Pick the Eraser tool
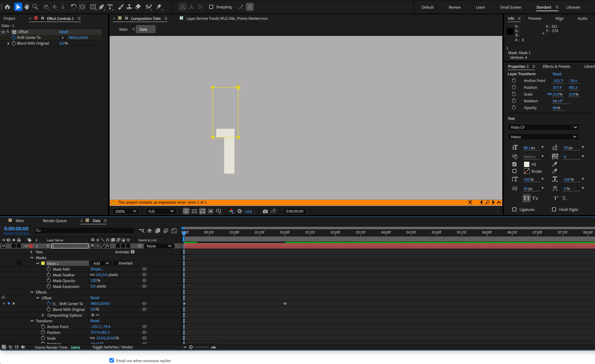This screenshot has width=595, height=364. click(138, 7)
